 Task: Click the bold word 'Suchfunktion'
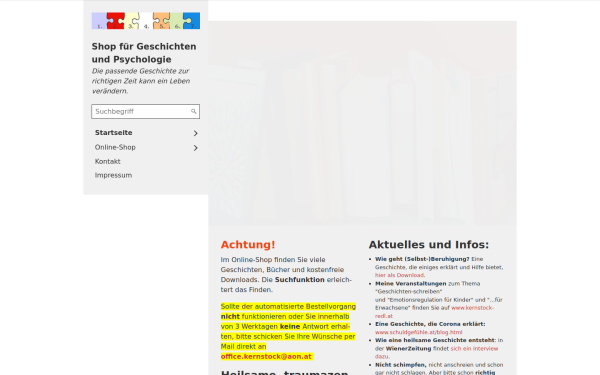[300, 280]
